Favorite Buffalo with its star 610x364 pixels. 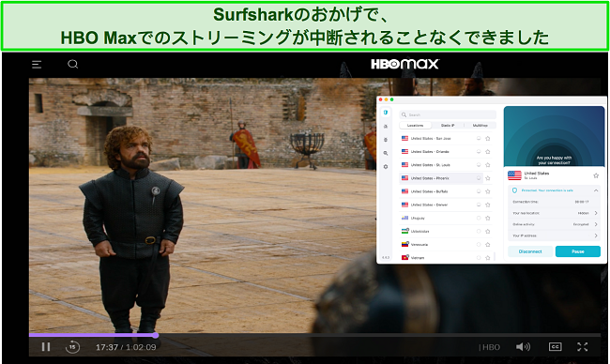(x=488, y=191)
